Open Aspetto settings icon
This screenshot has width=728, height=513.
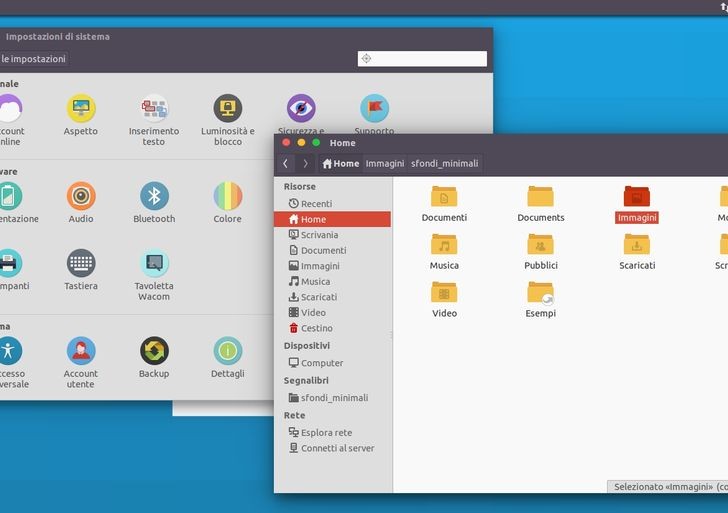tap(81, 108)
